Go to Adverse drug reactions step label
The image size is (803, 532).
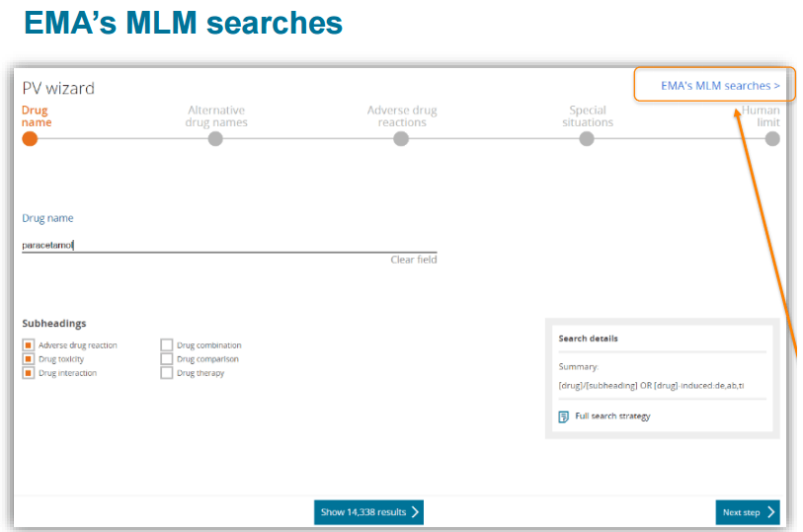point(402,116)
